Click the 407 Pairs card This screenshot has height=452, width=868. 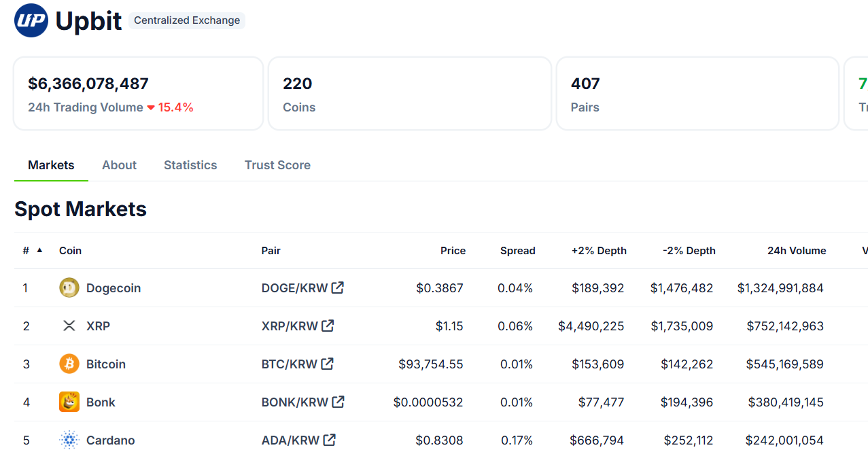click(x=698, y=93)
